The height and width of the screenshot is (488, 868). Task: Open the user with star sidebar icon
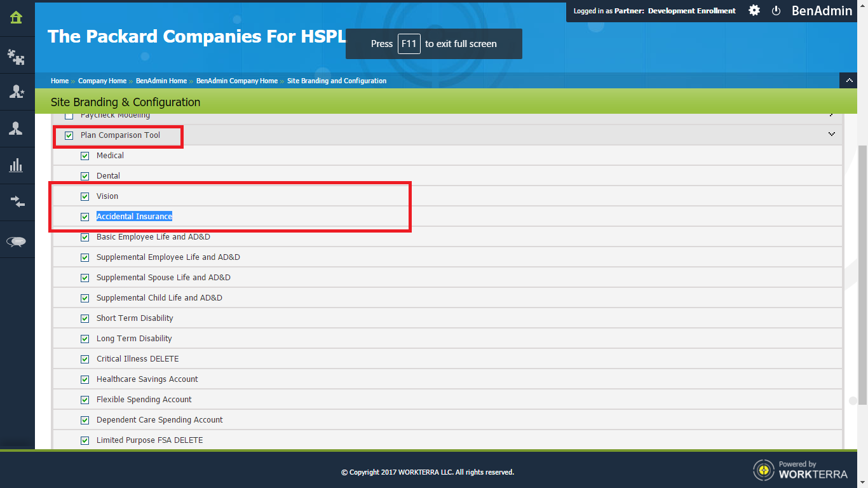(x=17, y=92)
